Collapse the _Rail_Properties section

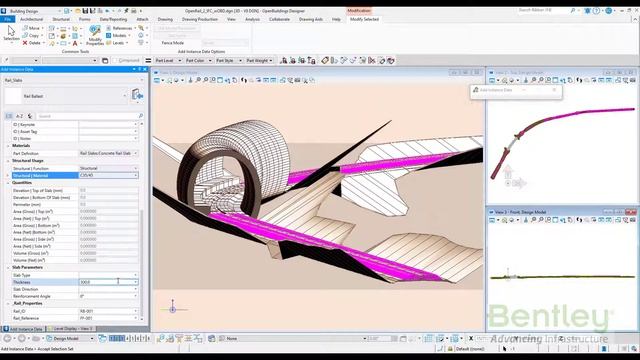pyautogui.click(x=8, y=304)
